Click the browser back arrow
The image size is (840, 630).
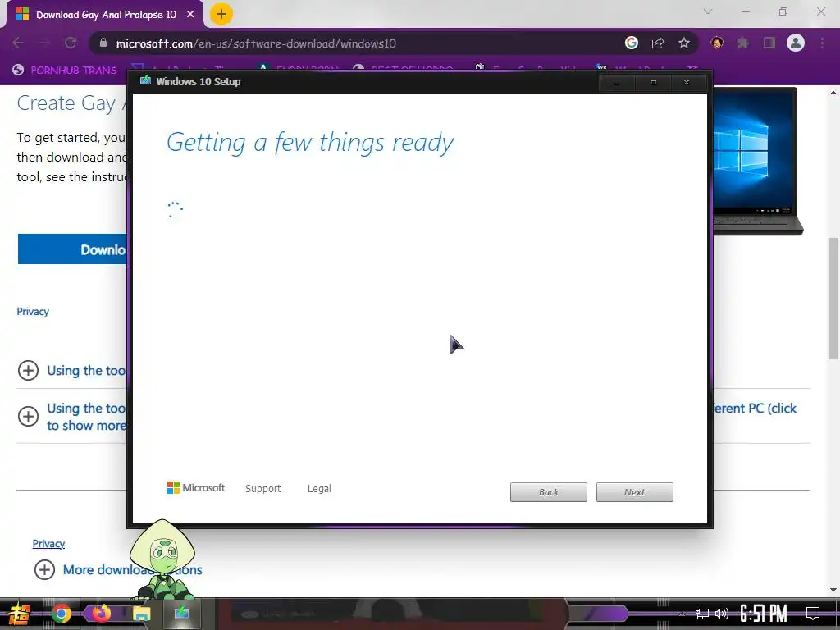(x=18, y=43)
